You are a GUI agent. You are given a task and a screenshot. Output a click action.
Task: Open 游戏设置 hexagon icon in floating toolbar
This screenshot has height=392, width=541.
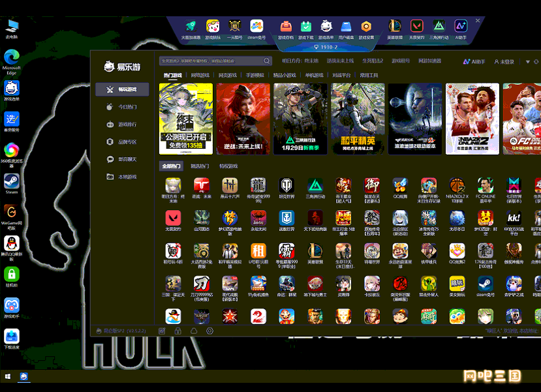click(x=366, y=27)
